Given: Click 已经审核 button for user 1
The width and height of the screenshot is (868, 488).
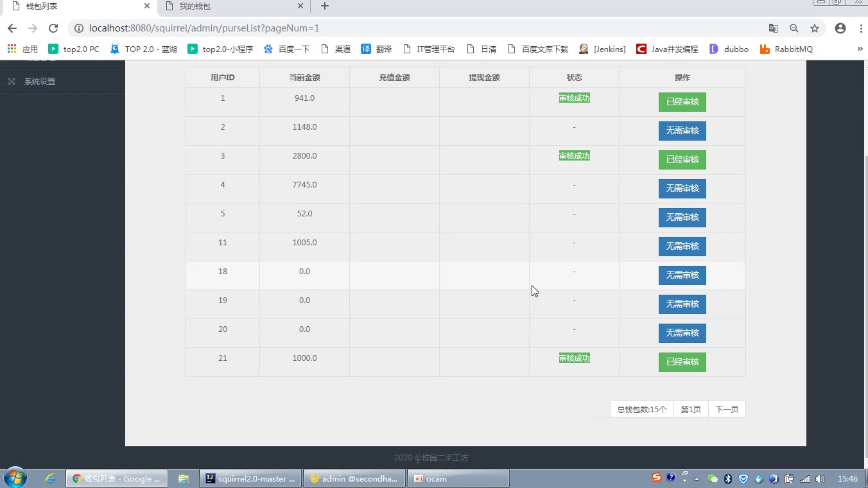Looking at the screenshot, I should point(682,102).
